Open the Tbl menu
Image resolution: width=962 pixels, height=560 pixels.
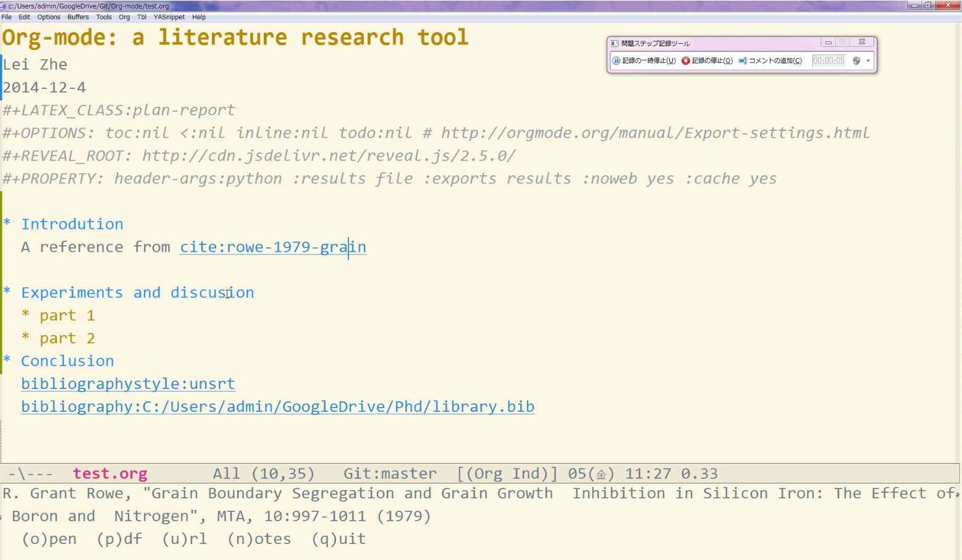(141, 17)
